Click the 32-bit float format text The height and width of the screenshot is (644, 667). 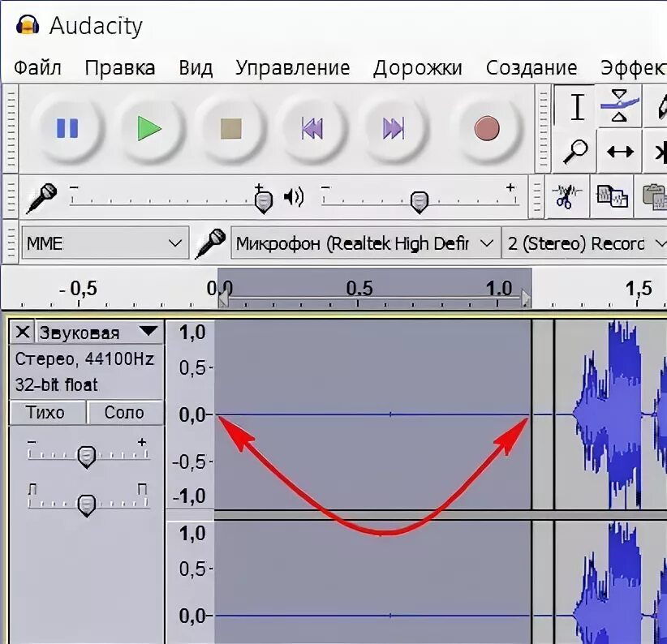point(56,385)
